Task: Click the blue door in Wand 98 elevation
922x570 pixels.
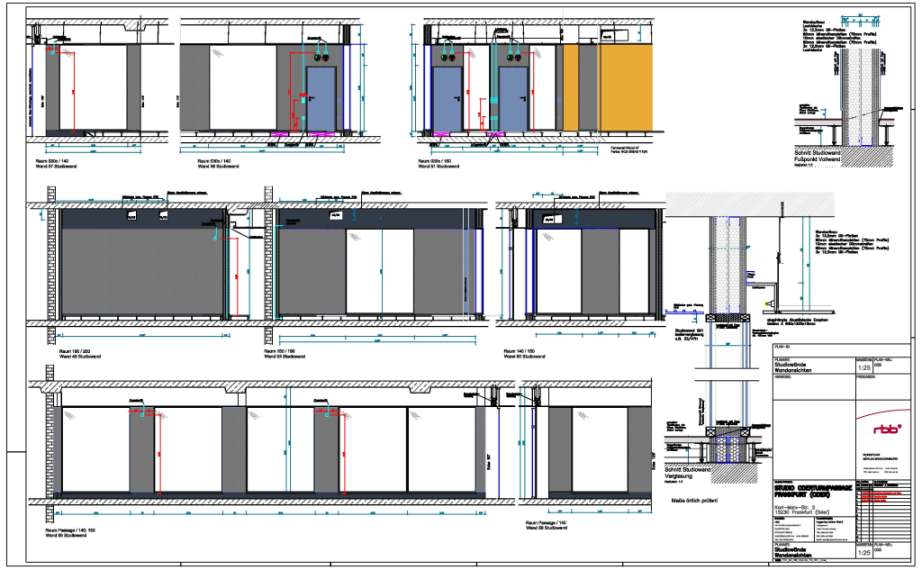Action: coord(321,99)
